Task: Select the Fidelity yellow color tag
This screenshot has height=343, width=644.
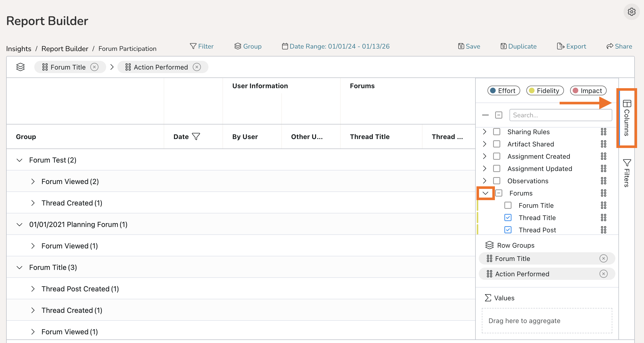Action: coord(545,90)
